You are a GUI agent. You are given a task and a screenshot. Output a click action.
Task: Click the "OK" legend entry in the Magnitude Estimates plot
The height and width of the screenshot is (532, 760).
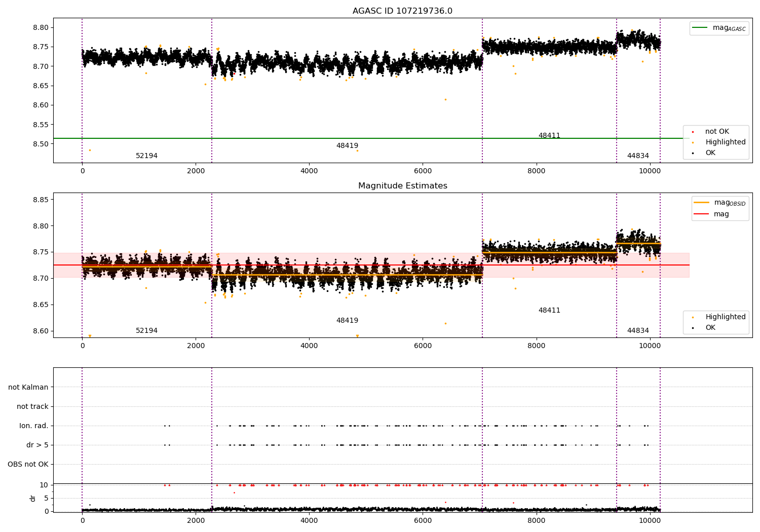(710, 328)
